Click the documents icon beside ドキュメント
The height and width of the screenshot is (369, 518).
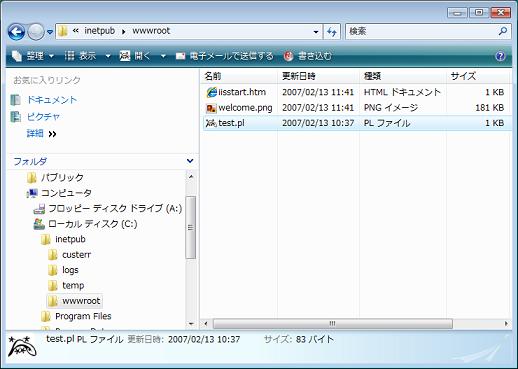point(16,100)
